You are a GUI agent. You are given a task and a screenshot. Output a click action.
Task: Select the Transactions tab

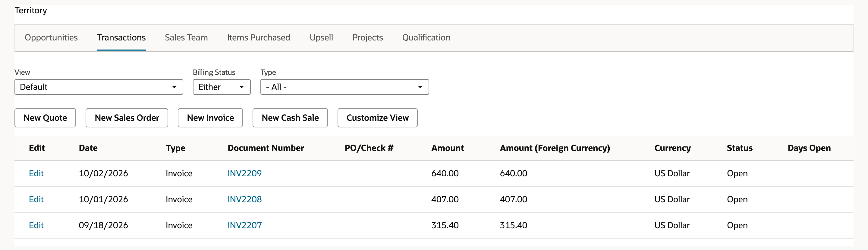point(121,37)
